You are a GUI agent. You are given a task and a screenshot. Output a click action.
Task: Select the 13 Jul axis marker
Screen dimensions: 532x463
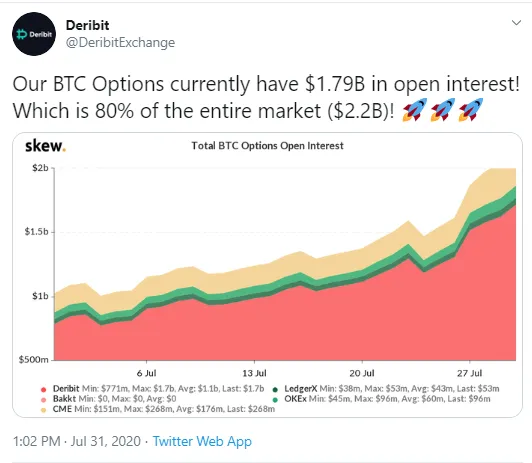click(254, 373)
